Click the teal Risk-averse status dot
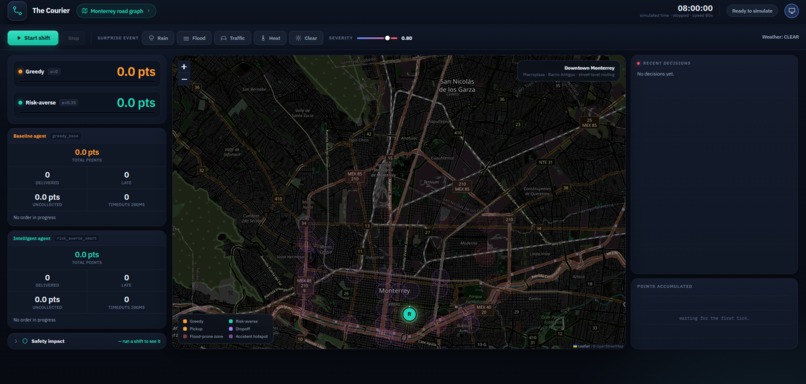This screenshot has width=806, height=384. (x=20, y=103)
